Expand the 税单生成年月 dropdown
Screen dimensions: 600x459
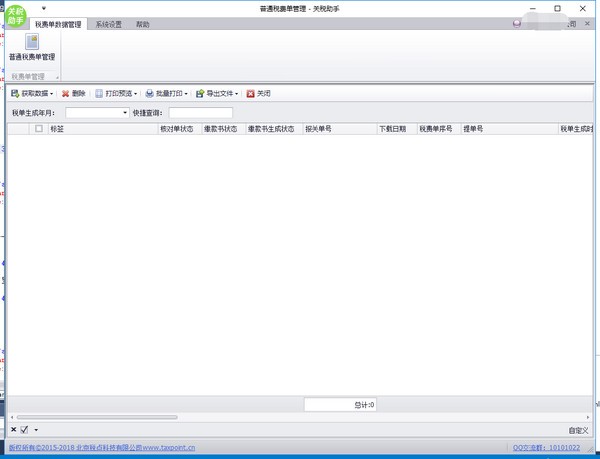click(x=125, y=113)
